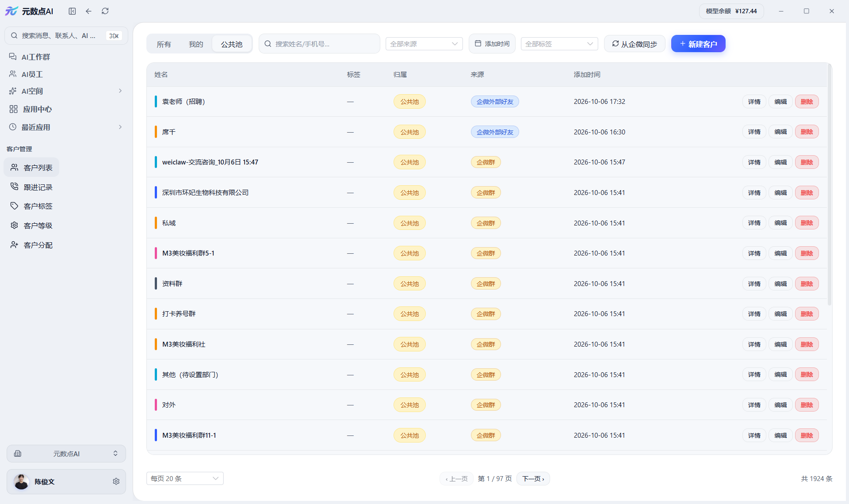
Task: Go back with the arrow icon
Action: [x=88, y=11]
